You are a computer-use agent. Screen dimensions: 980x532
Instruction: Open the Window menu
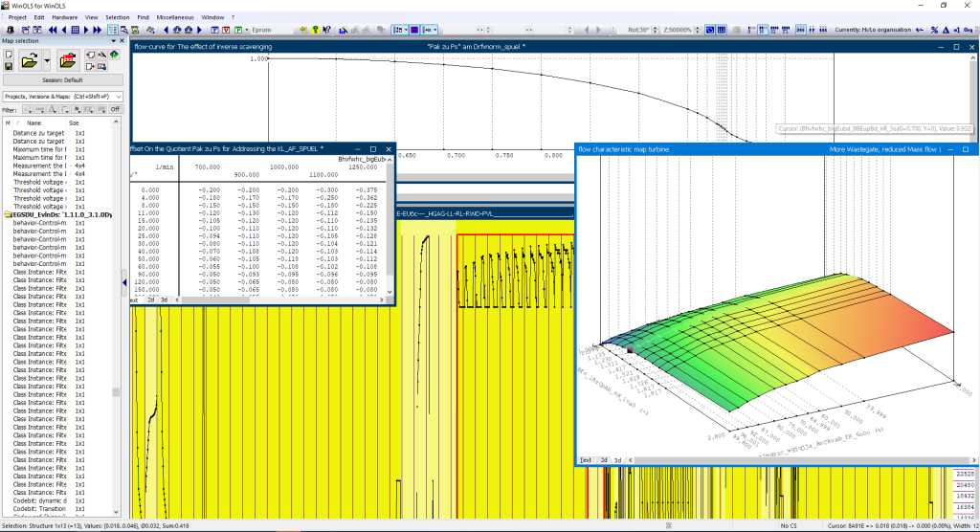[x=212, y=17]
